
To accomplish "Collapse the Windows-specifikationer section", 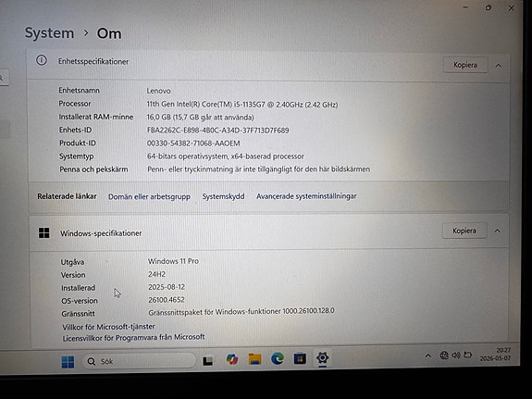I will tap(498, 231).
